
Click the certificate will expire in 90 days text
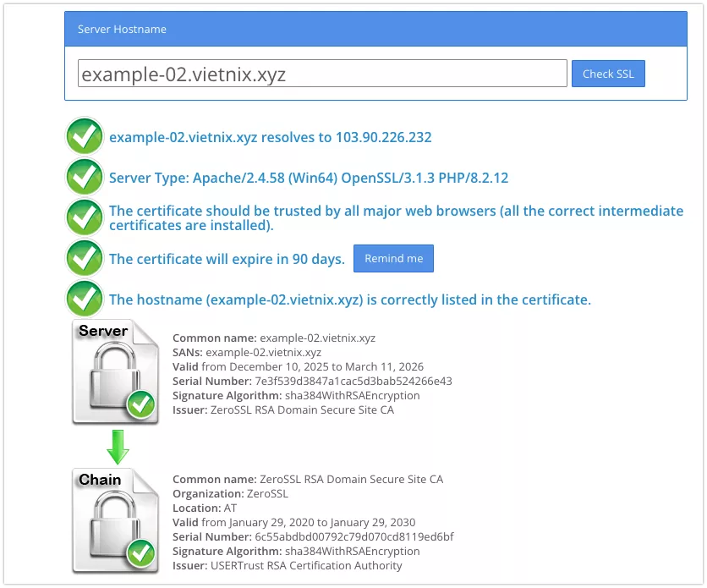click(x=227, y=260)
